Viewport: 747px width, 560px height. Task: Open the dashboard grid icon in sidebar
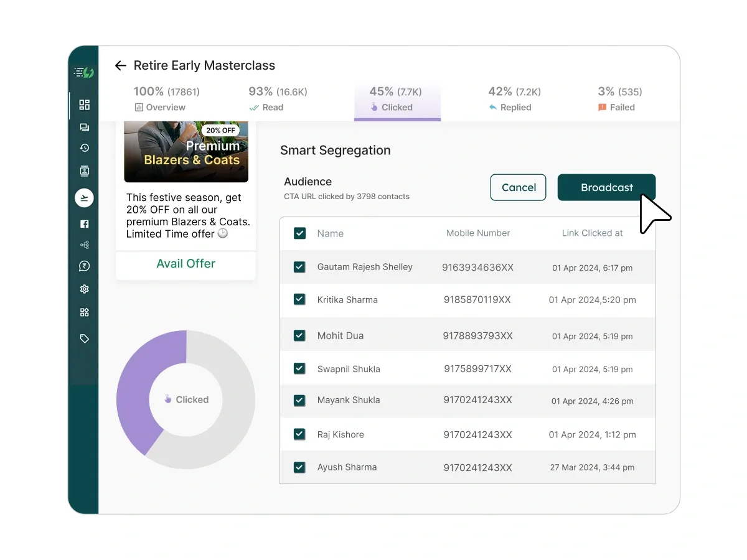[85, 105]
